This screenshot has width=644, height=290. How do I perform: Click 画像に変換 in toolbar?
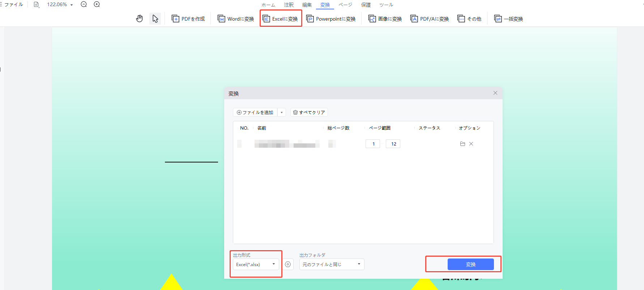385,19
